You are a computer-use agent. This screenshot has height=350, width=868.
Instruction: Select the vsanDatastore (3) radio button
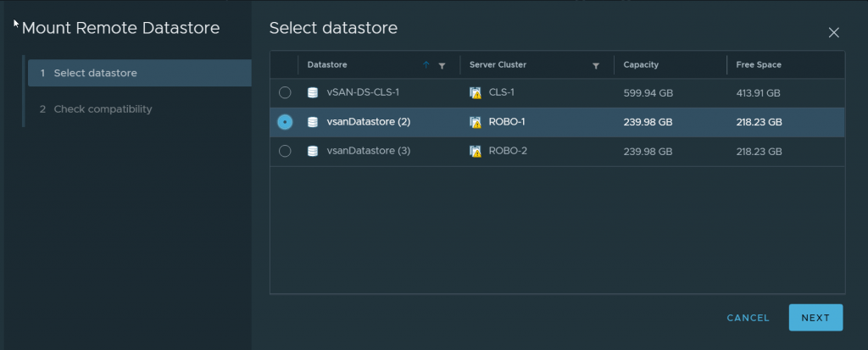click(285, 151)
